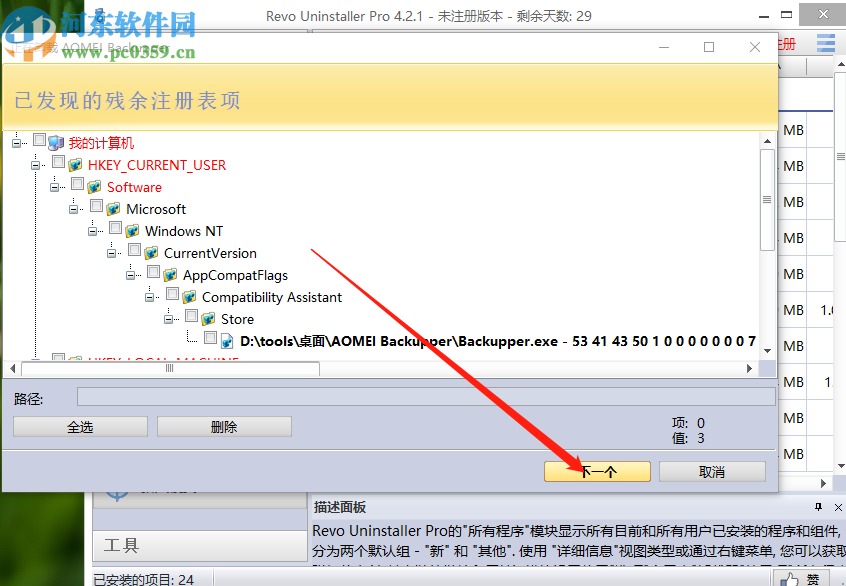The image size is (846, 586).
Task: Select the CurrentVersion tree item text
Action: pyautogui.click(x=210, y=254)
